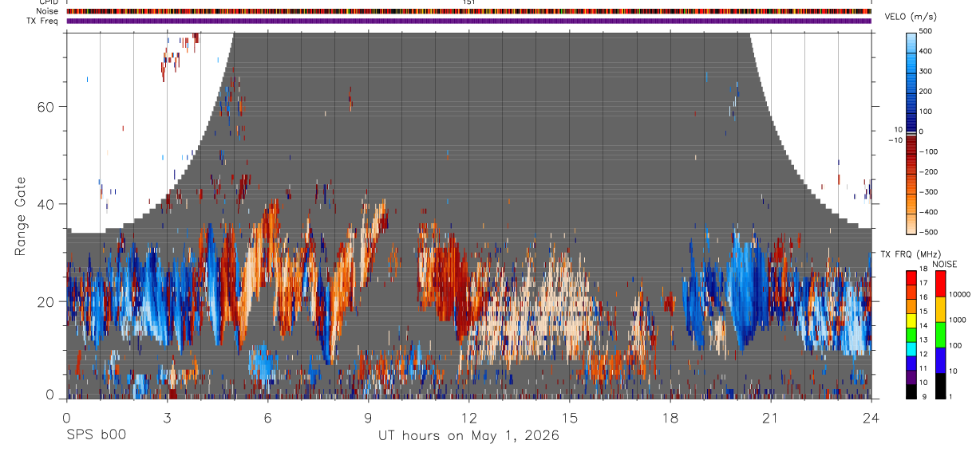Click the 15 UT hour tick label
The width and height of the screenshot is (980, 452).
point(569,418)
